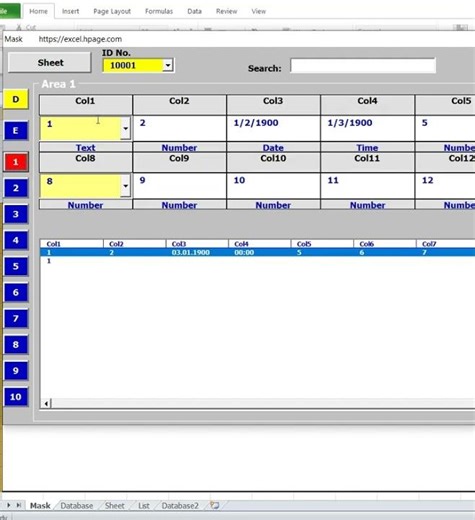Select area button 6

point(16,292)
